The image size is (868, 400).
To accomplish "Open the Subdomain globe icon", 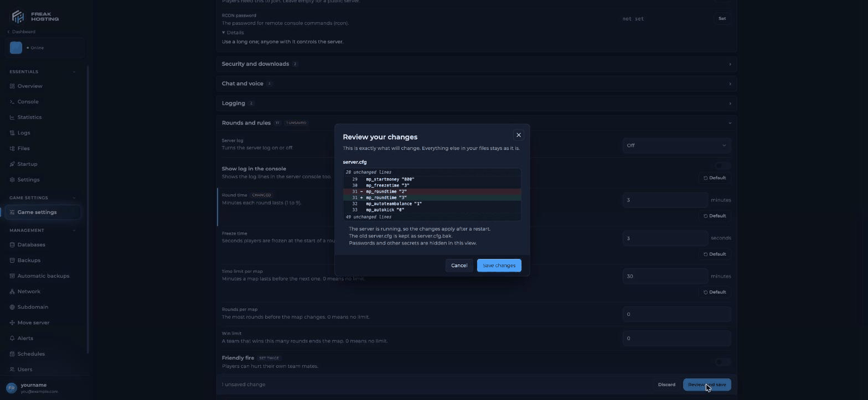I will (x=12, y=307).
